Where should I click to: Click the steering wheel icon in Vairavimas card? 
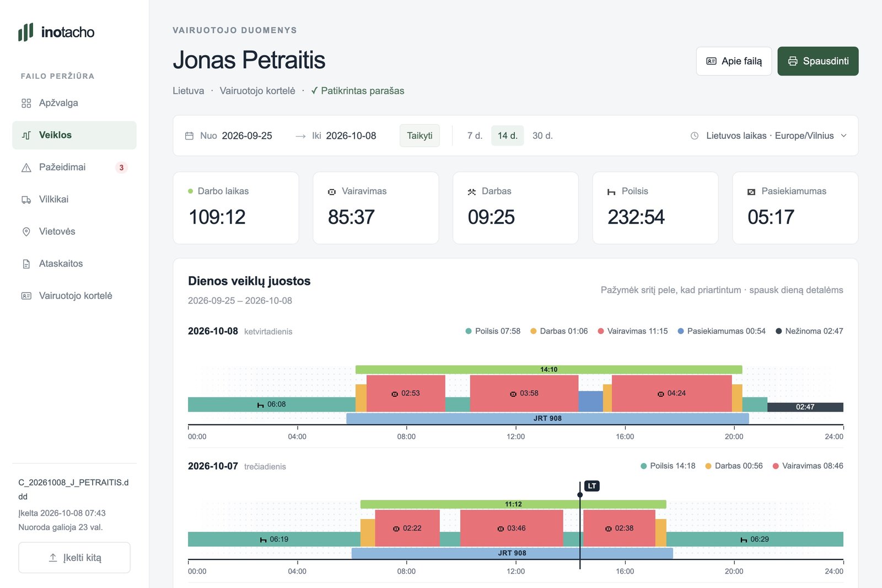(x=332, y=192)
